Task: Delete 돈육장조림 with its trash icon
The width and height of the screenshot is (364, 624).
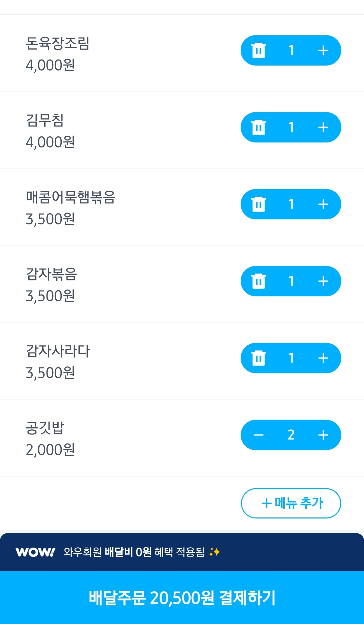Action: pyautogui.click(x=258, y=50)
